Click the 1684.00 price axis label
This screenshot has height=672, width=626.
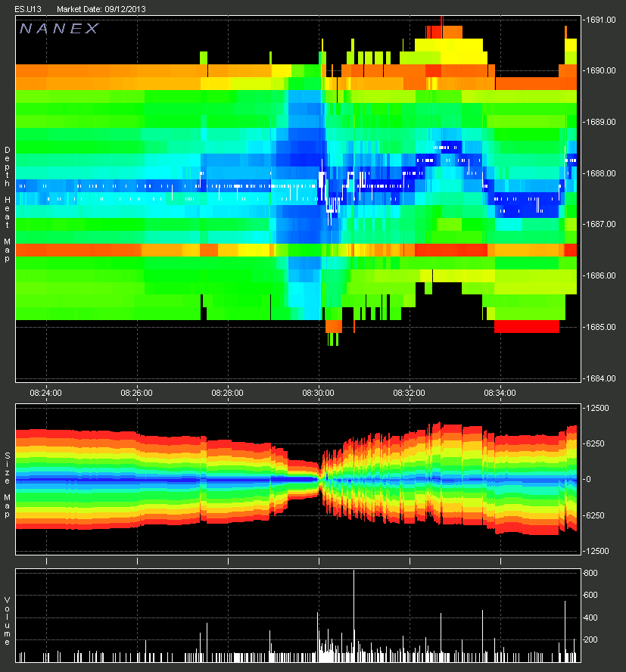click(x=600, y=378)
